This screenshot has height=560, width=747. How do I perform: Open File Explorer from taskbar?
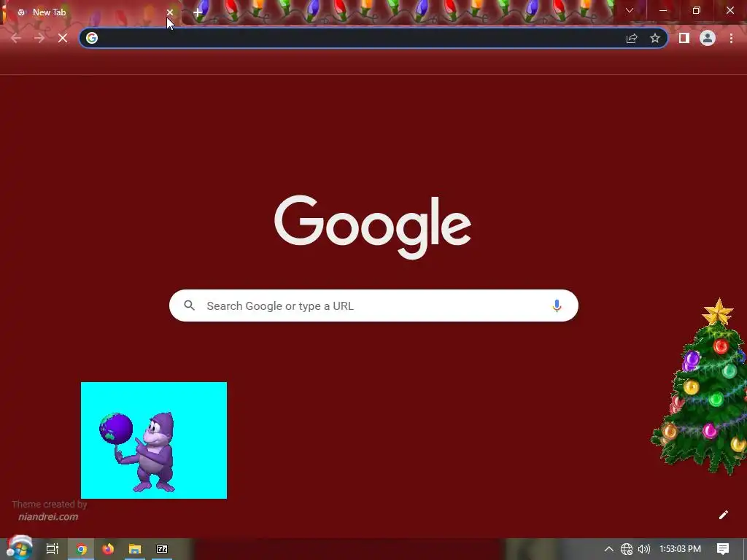(x=135, y=549)
